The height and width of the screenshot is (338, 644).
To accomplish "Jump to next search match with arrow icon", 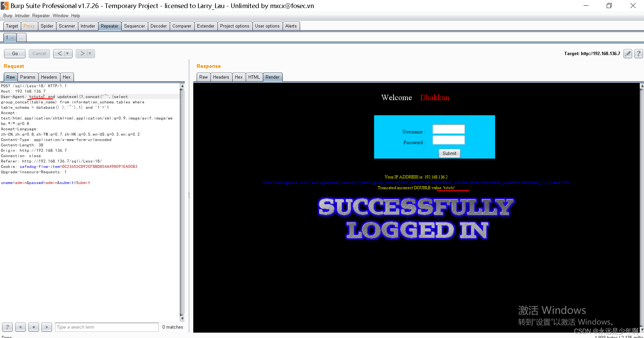I will tap(46, 327).
